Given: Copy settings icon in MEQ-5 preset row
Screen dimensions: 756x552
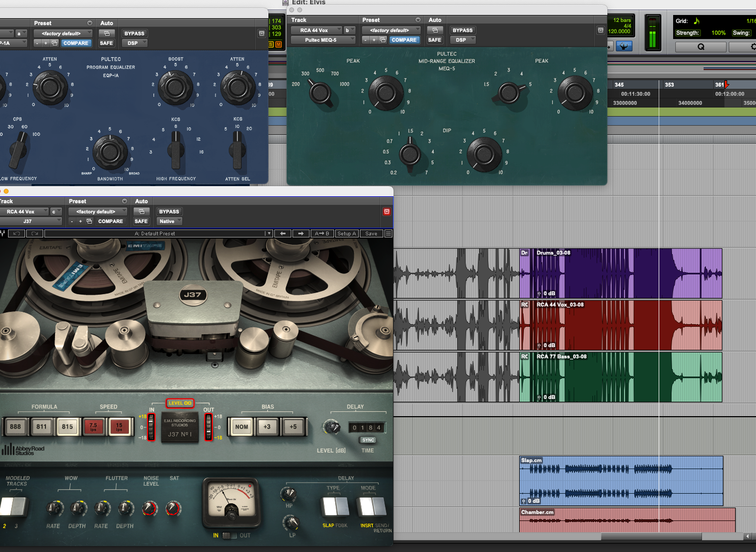Looking at the screenshot, I should pyautogui.click(x=383, y=40).
